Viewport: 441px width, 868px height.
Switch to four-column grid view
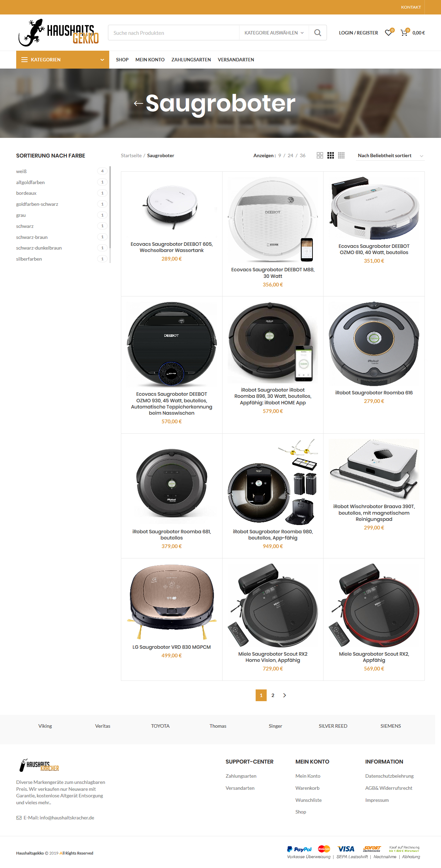point(341,155)
